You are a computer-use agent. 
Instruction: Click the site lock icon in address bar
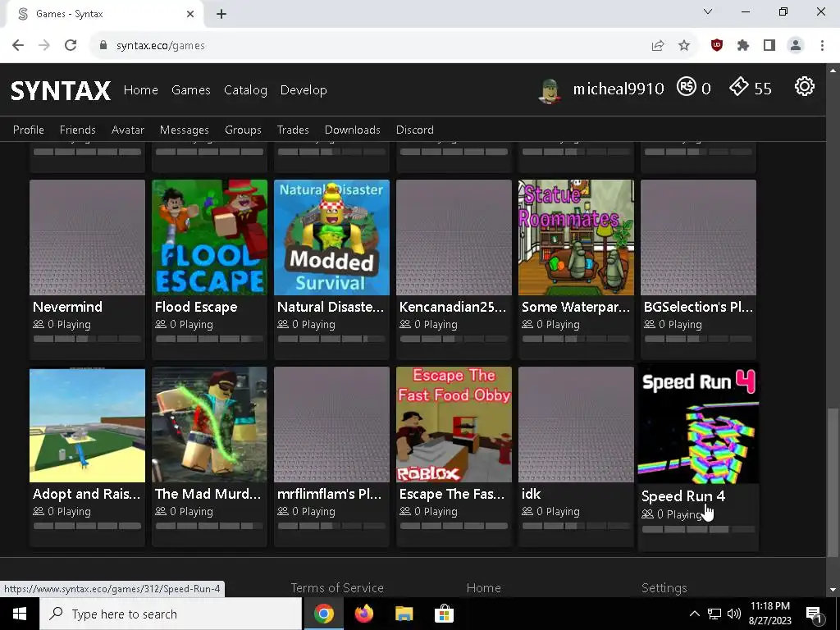tap(103, 46)
